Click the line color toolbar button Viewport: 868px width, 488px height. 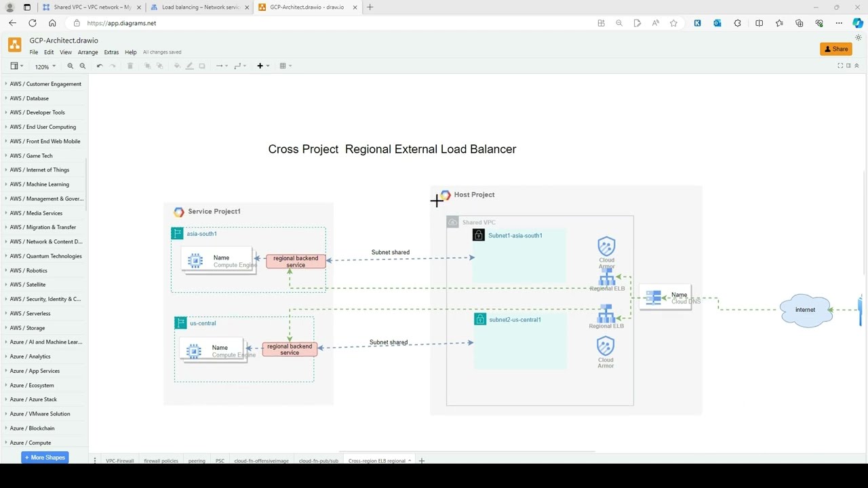(x=189, y=66)
